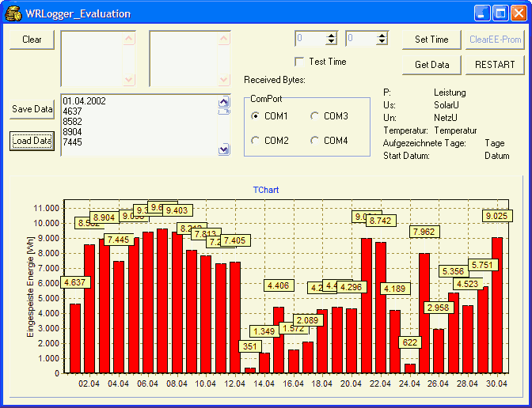Select the 4637 line in data list

click(72, 111)
